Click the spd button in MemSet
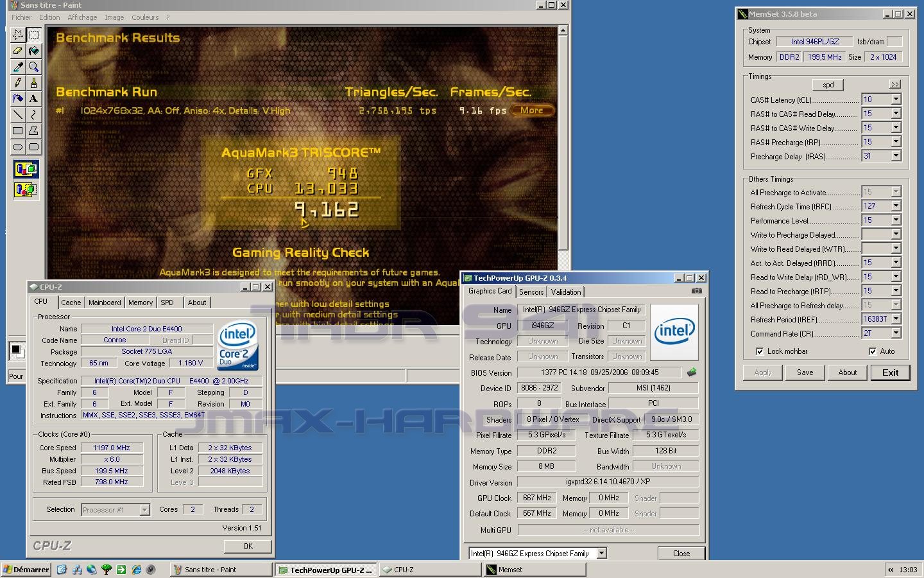Image resolution: width=924 pixels, height=578 pixels. 828,85
